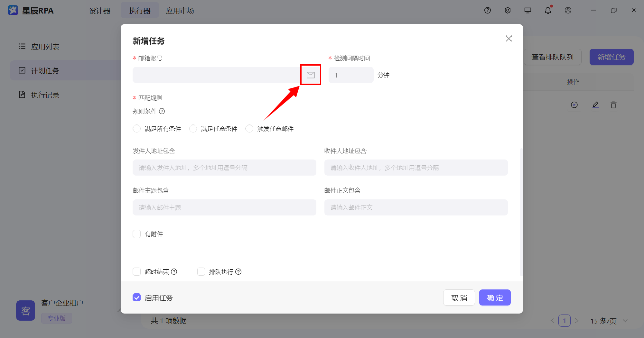This screenshot has width=644, height=338.
Task: Click the next-page chevron in pagination
Action: 577,321
